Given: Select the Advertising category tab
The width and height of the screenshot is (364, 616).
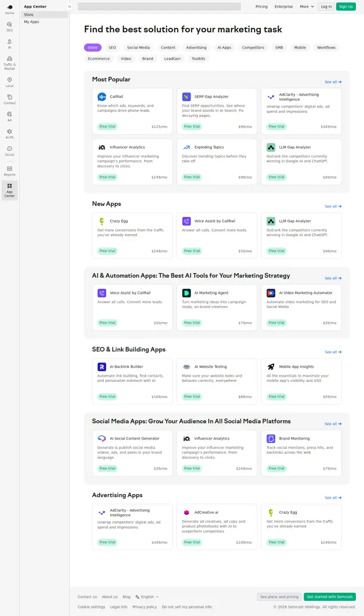Looking at the screenshot, I should 196,48.
